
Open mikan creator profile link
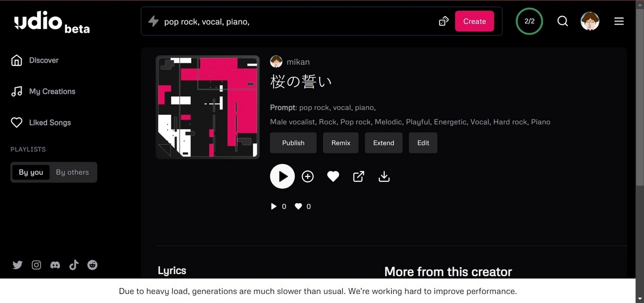point(298,62)
